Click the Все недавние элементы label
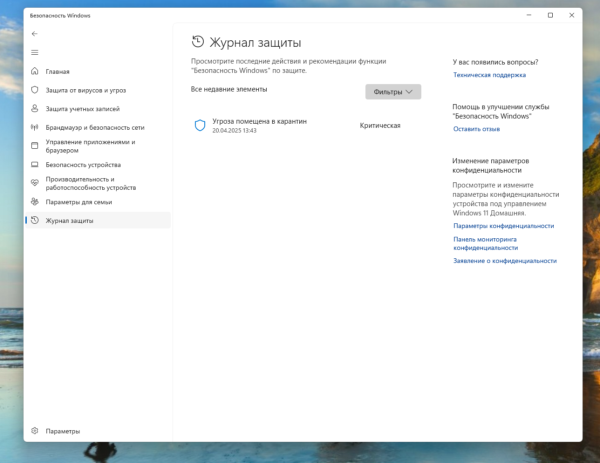This screenshot has width=600, height=463. [x=229, y=89]
